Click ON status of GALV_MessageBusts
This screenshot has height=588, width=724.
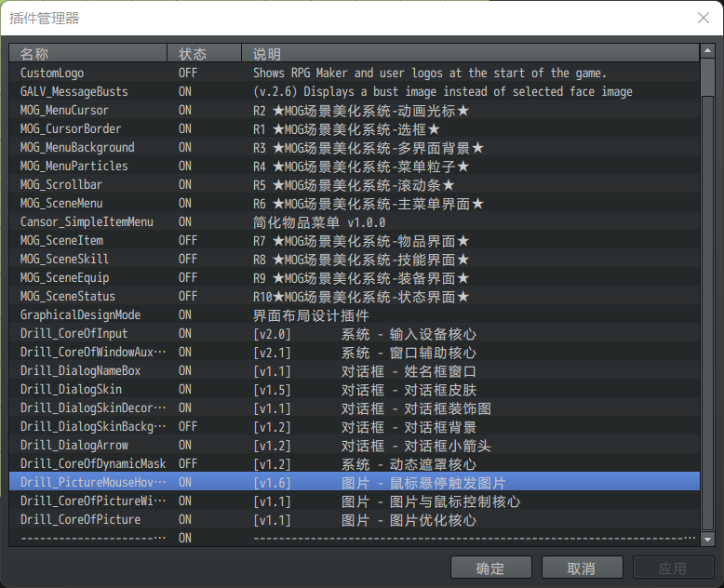[x=185, y=91]
